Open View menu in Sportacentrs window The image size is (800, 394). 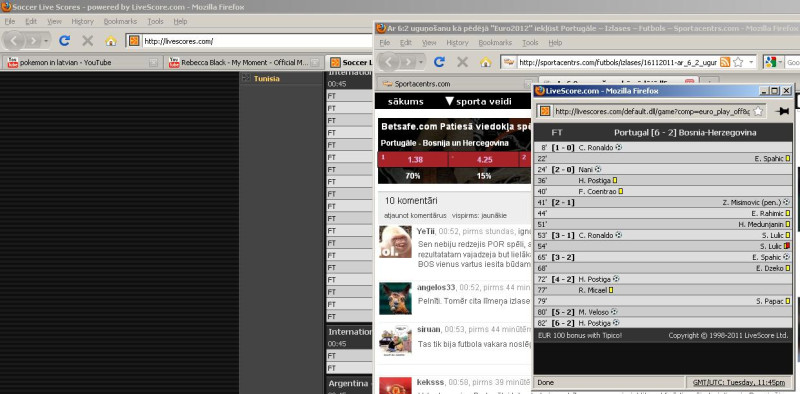coord(429,43)
